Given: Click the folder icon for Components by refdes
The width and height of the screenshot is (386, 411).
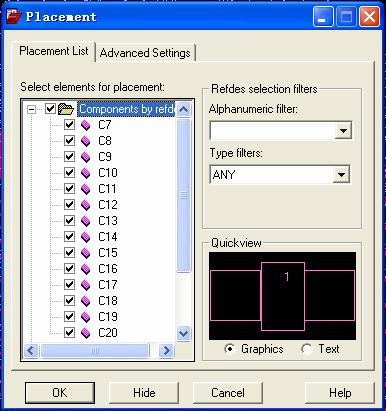Looking at the screenshot, I should click(66, 109).
